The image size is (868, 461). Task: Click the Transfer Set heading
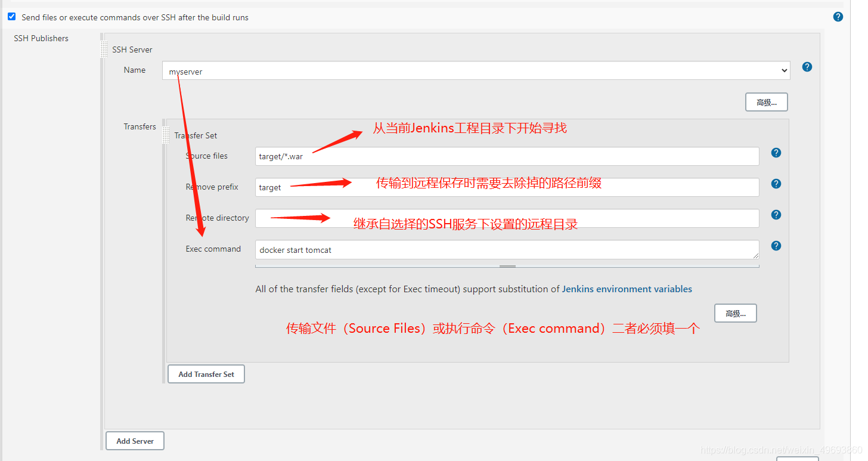click(196, 135)
